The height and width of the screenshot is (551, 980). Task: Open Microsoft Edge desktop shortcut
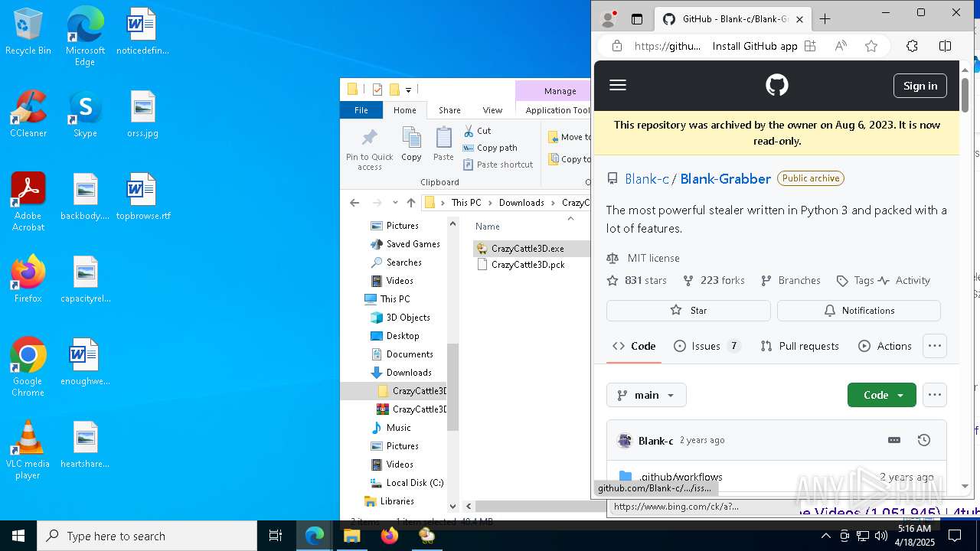pyautogui.click(x=85, y=37)
